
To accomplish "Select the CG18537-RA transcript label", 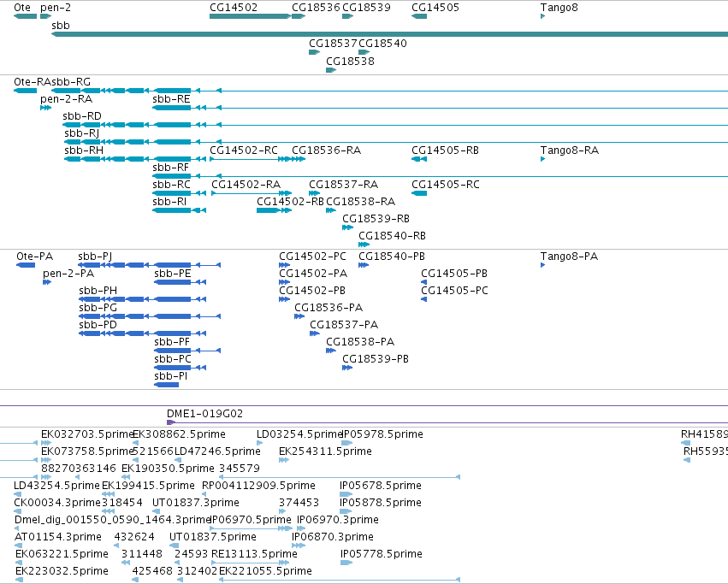I will pos(344,185).
